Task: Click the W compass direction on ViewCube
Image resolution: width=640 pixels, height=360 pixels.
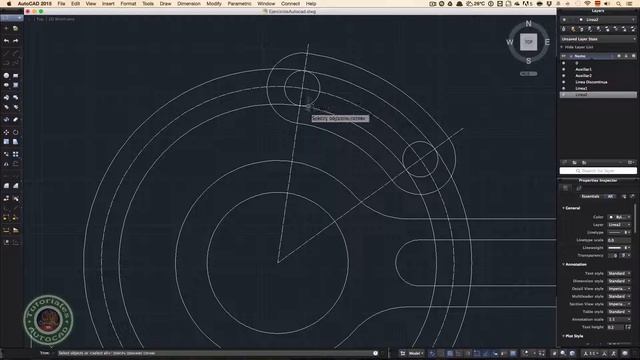Action: coord(510,42)
